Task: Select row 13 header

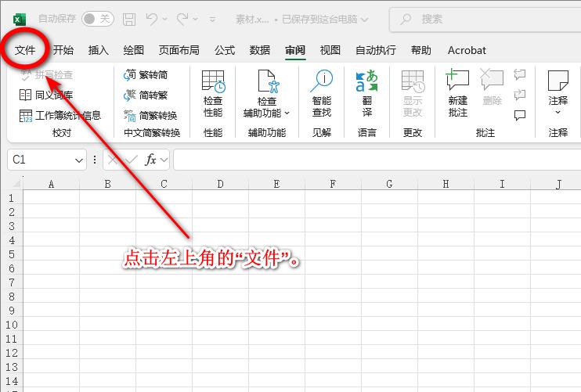Action: point(12,367)
